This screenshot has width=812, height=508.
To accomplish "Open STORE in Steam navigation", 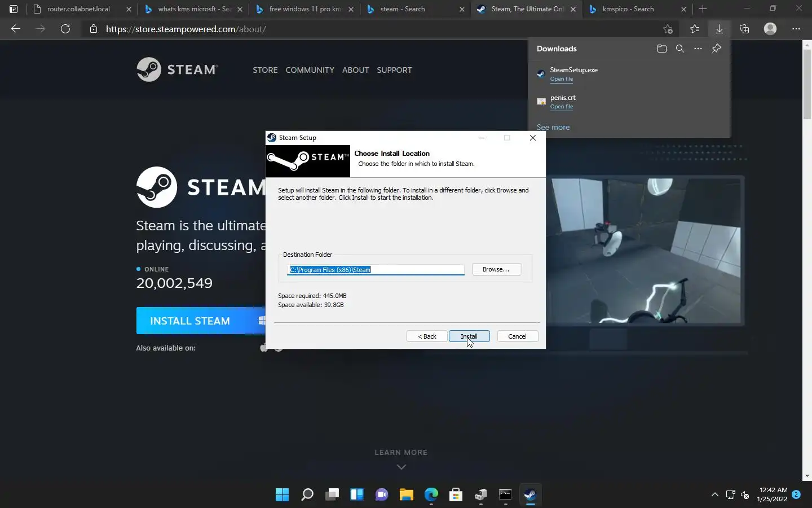I will [265, 70].
